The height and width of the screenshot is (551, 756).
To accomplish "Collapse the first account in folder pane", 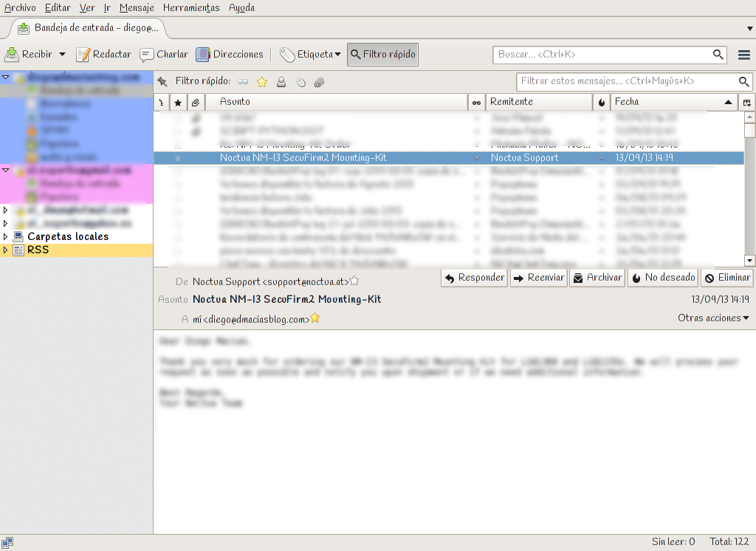I will 6,78.
